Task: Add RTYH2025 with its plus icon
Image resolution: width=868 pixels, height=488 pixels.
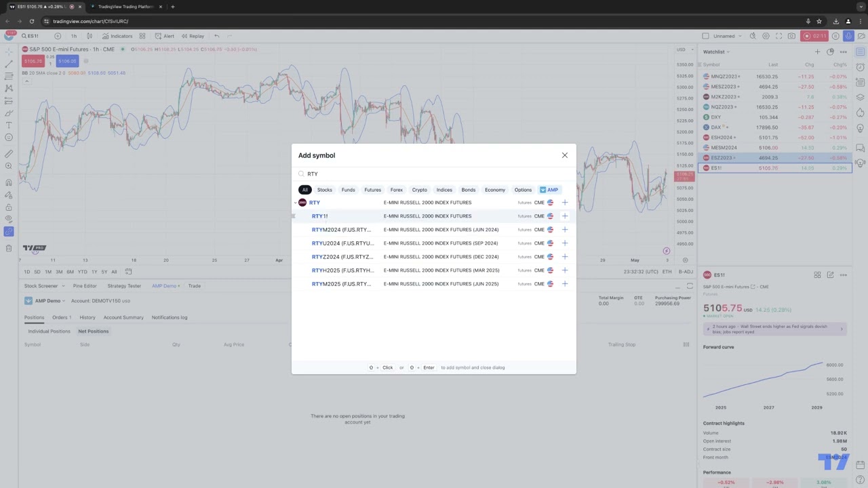Action: point(564,270)
